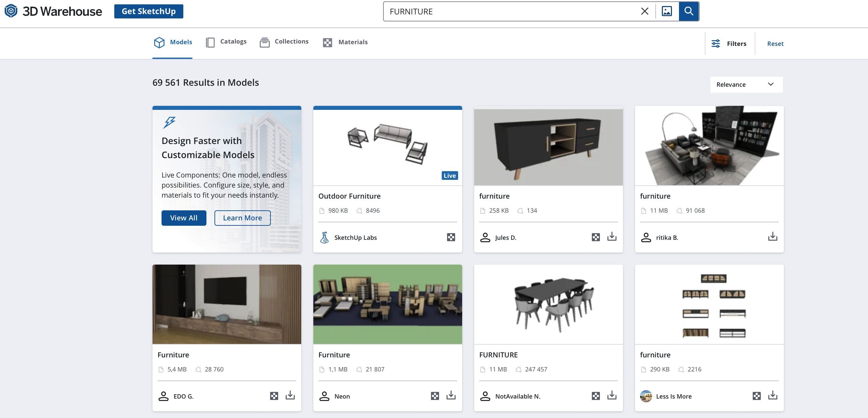Click the search magnifier icon
Screen dimensions: 868x418
[x=689, y=11]
